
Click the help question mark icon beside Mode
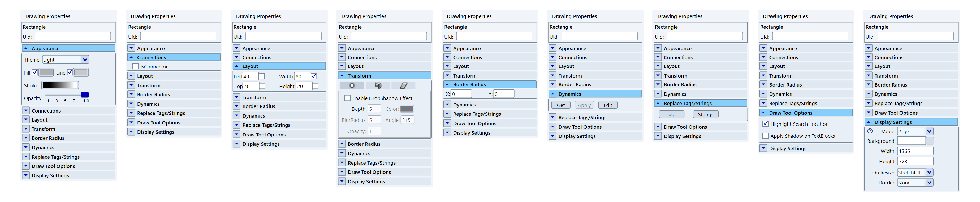870,131
